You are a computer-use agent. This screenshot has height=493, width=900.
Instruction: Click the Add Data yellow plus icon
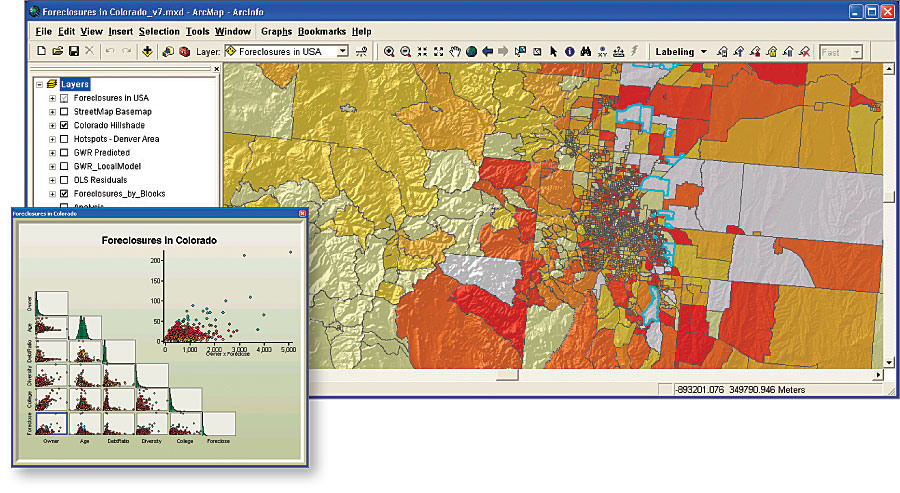click(148, 52)
